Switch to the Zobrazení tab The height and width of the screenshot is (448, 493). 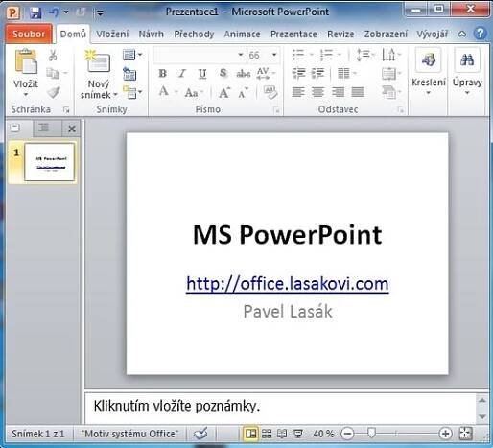pyautogui.click(x=386, y=34)
